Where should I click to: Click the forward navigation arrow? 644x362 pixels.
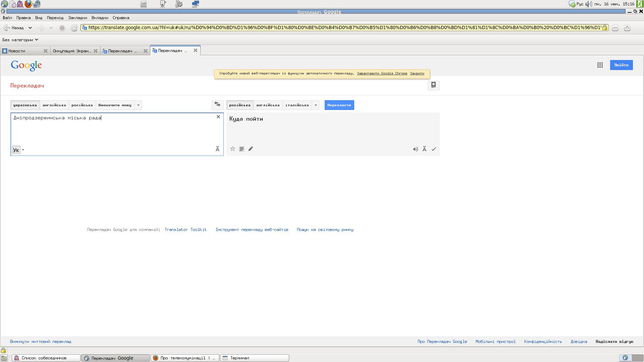tap(41, 28)
